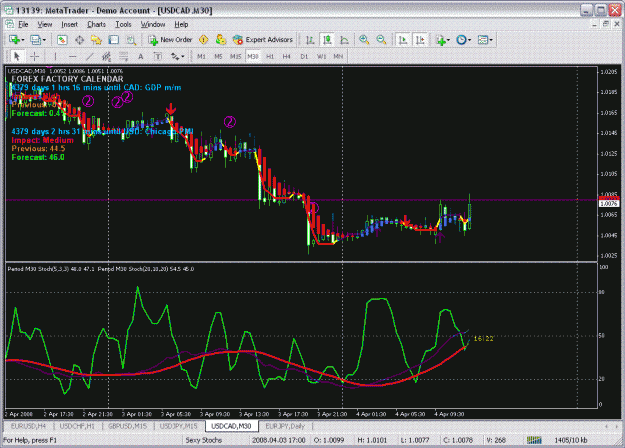Draw a horizontal line tool
Image resolution: width=625 pixels, height=448 pixels.
tap(72, 57)
